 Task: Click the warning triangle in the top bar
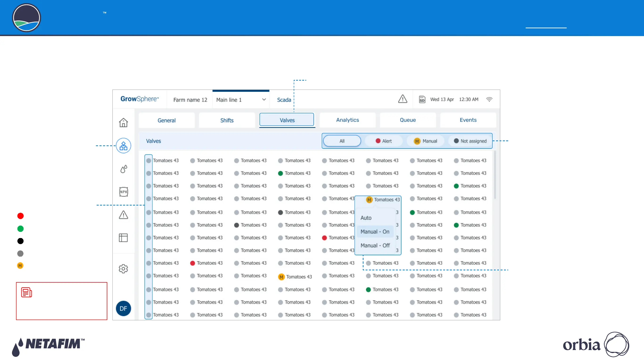403,99
